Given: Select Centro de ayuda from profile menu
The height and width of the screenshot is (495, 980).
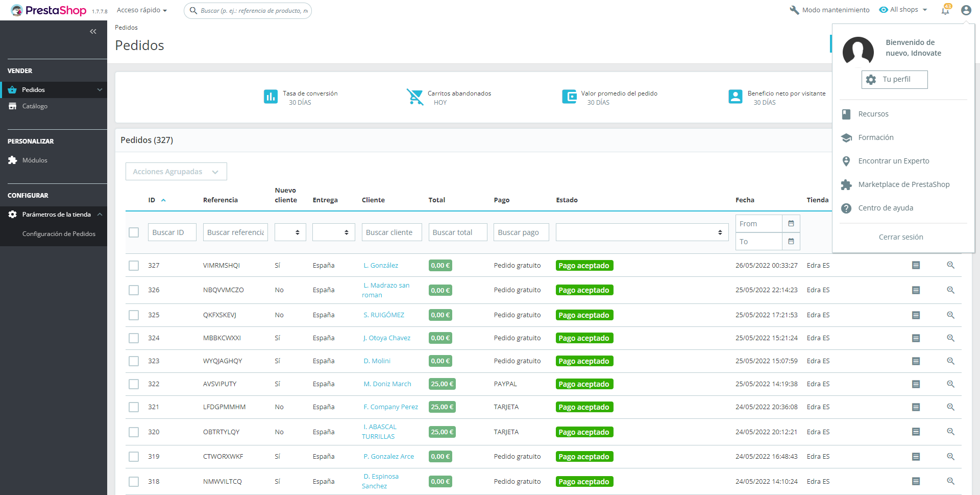Looking at the screenshot, I should coord(886,208).
